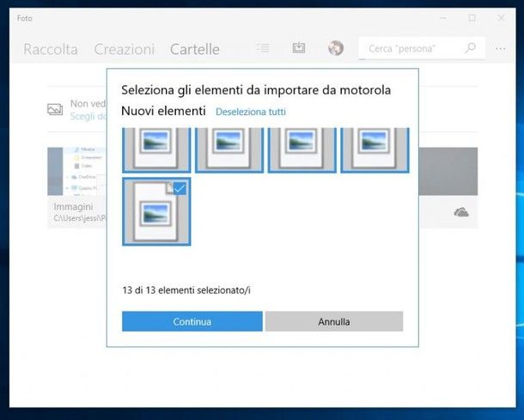Open the Raccolta tab
The image size is (524, 420).
click(x=51, y=50)
